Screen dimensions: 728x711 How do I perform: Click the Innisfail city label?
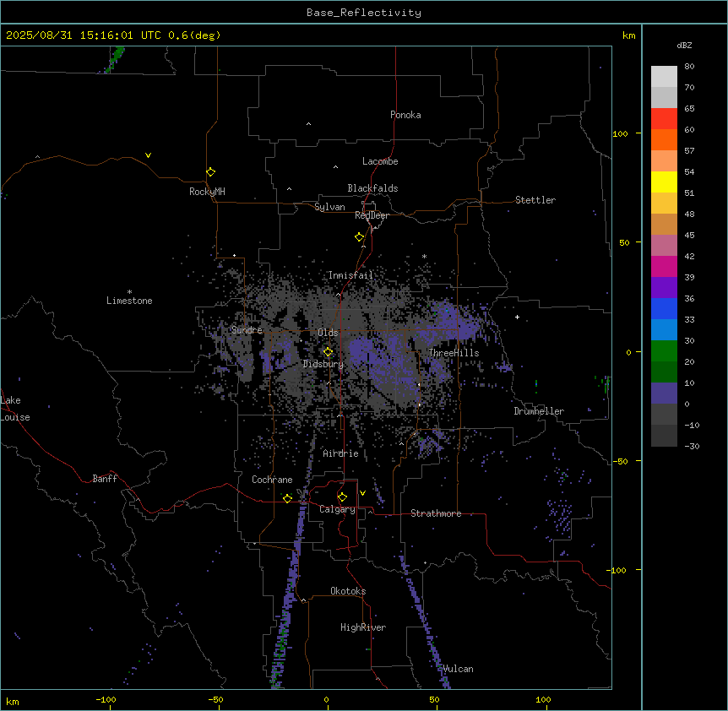(x=350, y=275)
